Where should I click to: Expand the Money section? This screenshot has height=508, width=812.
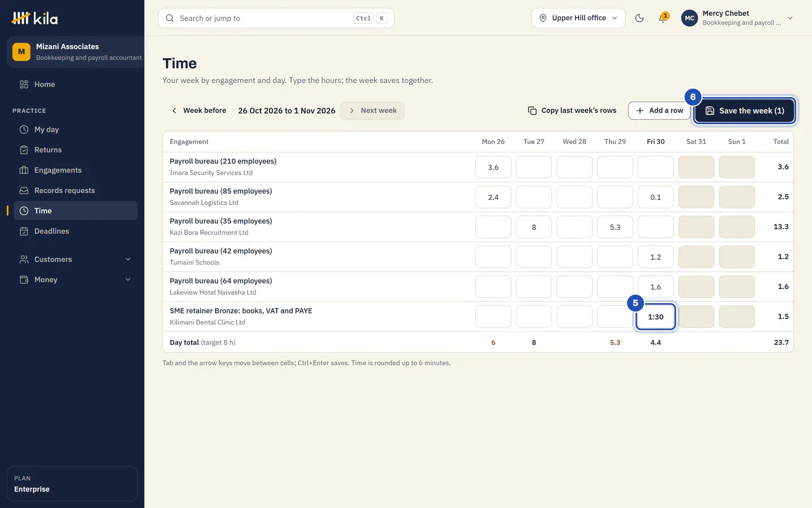[75, 279]
